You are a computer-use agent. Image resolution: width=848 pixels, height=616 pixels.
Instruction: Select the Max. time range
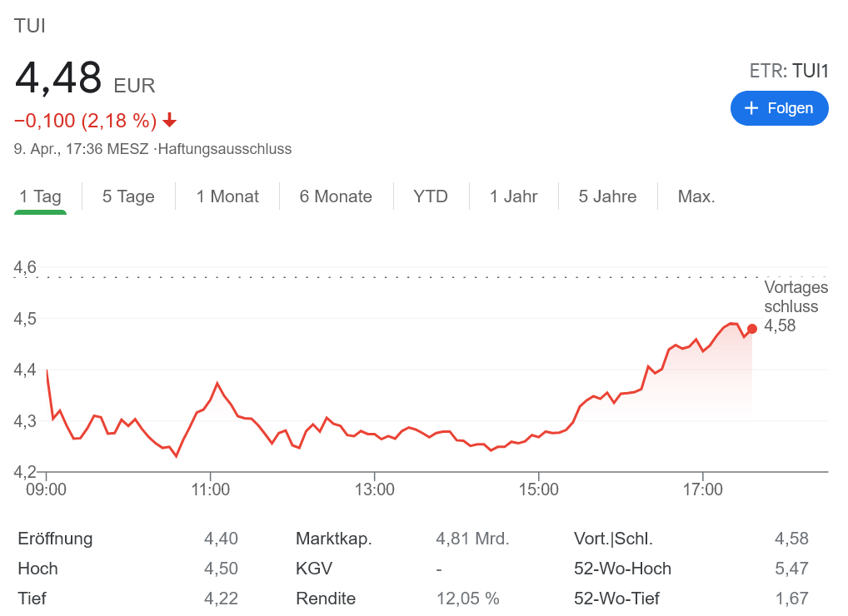pos(696,196)
